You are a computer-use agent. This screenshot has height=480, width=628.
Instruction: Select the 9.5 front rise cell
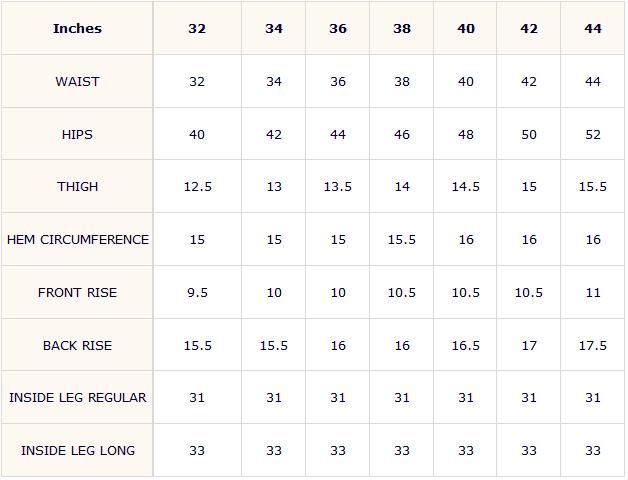197,292
